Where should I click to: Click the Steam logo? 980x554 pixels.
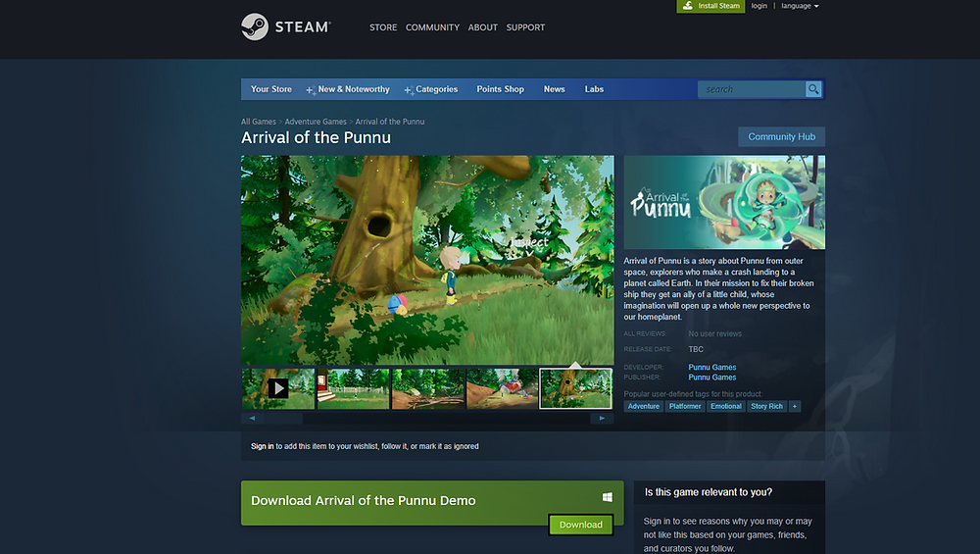[x=286, y=26]
